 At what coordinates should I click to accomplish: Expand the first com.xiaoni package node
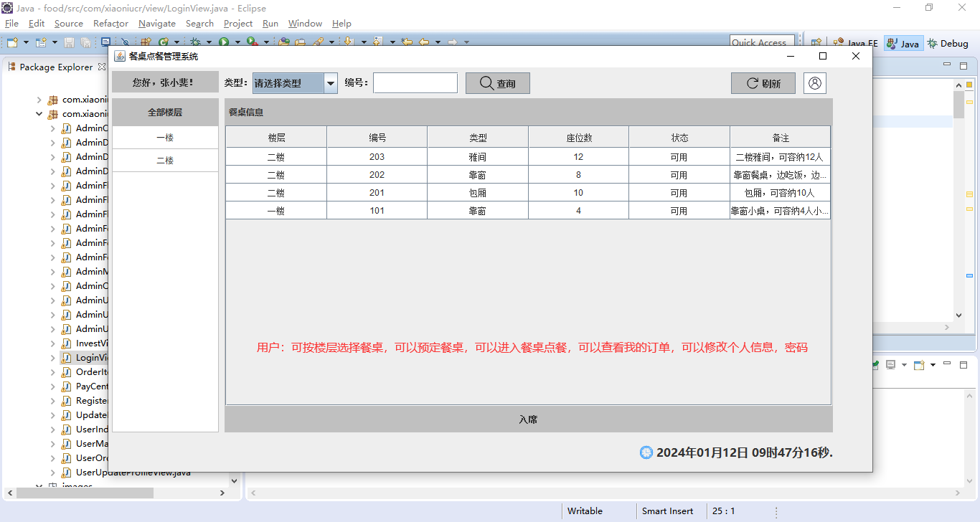pos(39,100)
